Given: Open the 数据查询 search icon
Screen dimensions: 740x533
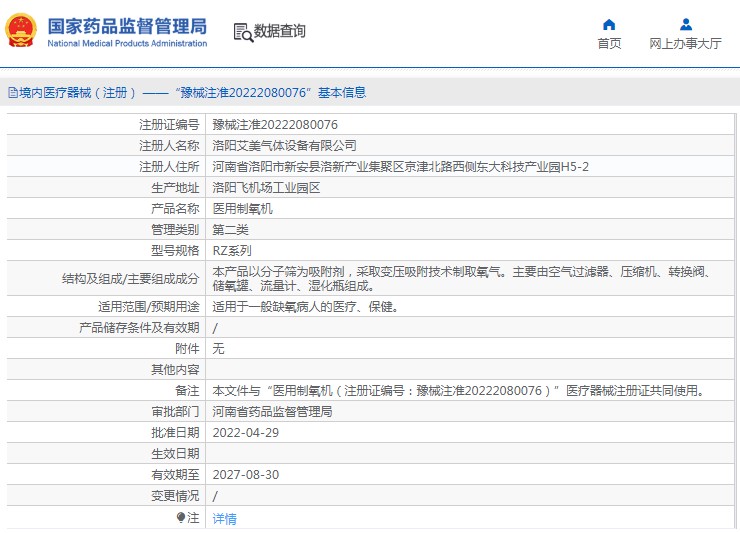Looking at the screenshot, I should point(243,32).
